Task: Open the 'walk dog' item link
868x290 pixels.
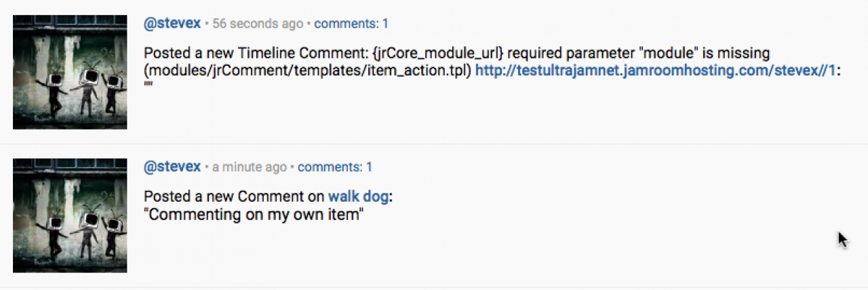Action: (x=359, y=197)
